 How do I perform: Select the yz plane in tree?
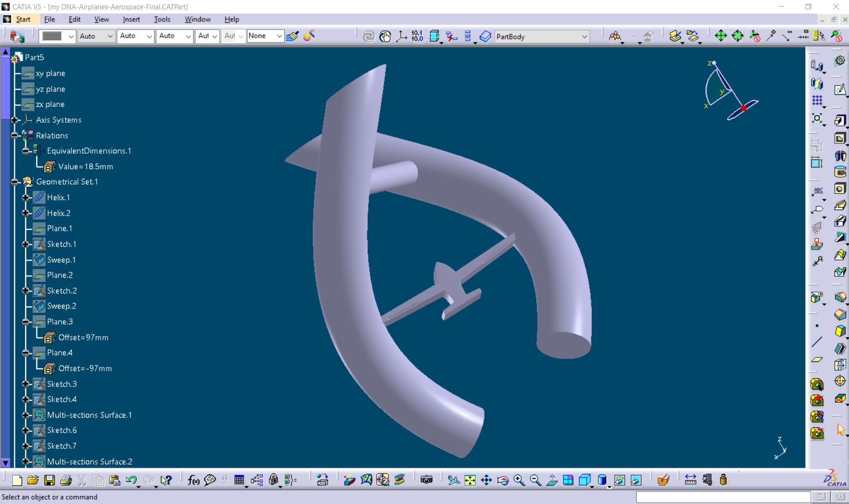point(50,89)
